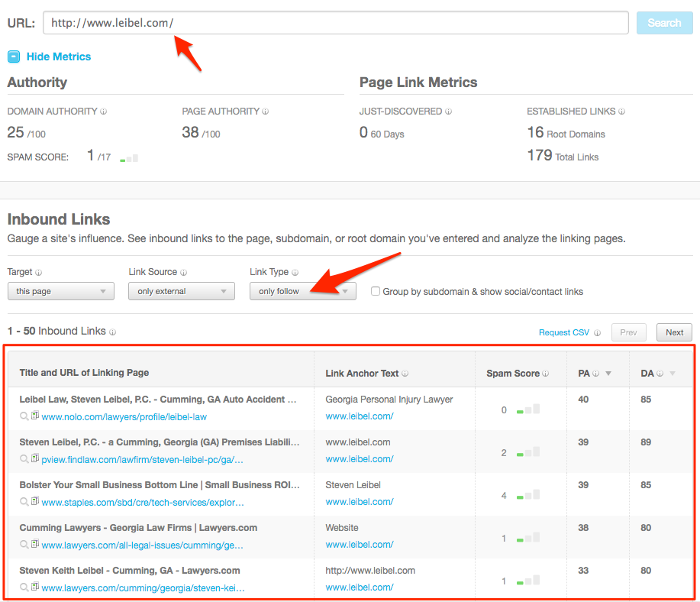This screenshot has width=700, height=602.
Task: Click the magnifier icon beside the staples.com link
Action: pos(24,501)
